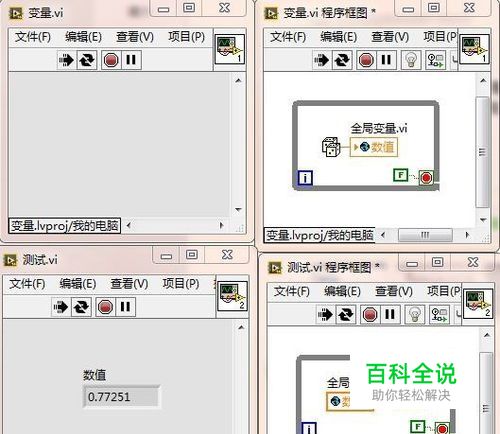Click Run Continuously in 测试.vi front panel
The image size is (500, 434).
81,307
